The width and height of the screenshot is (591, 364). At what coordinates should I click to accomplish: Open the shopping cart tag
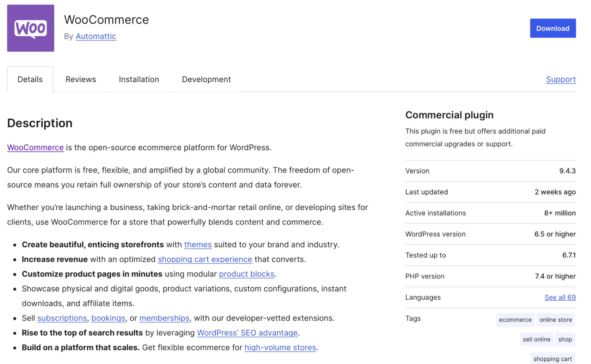(553, 358)
